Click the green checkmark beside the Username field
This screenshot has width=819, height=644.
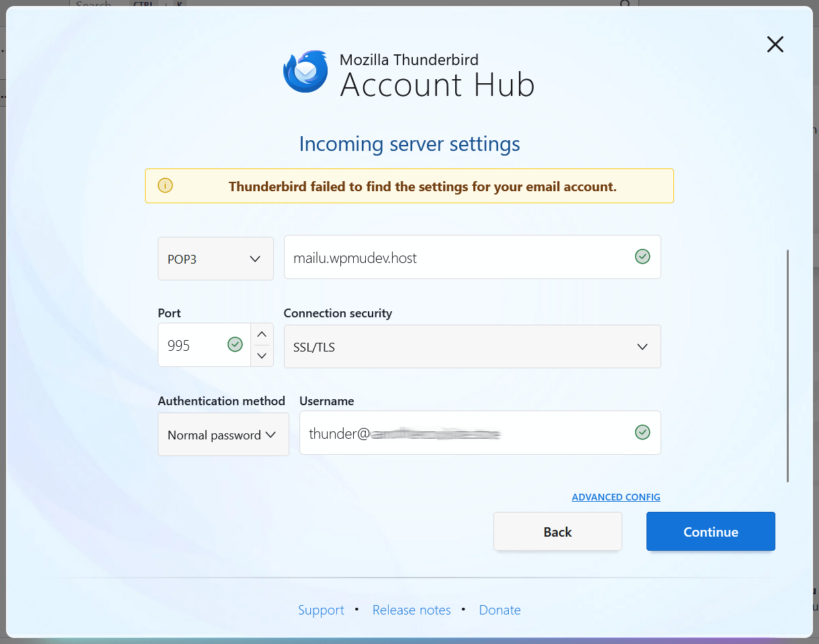pyautogui.click(x=642, y=432)
